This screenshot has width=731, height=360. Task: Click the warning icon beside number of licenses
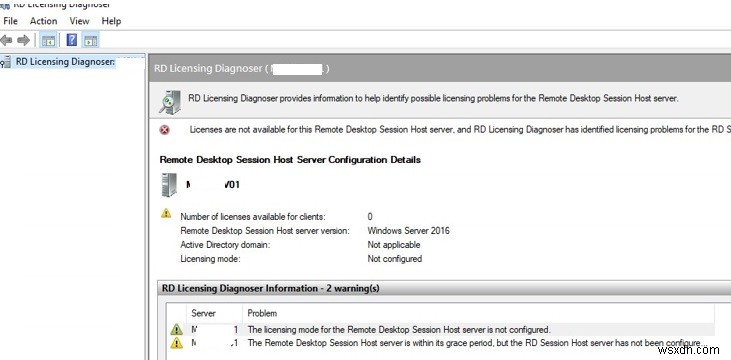pos(166,214)
